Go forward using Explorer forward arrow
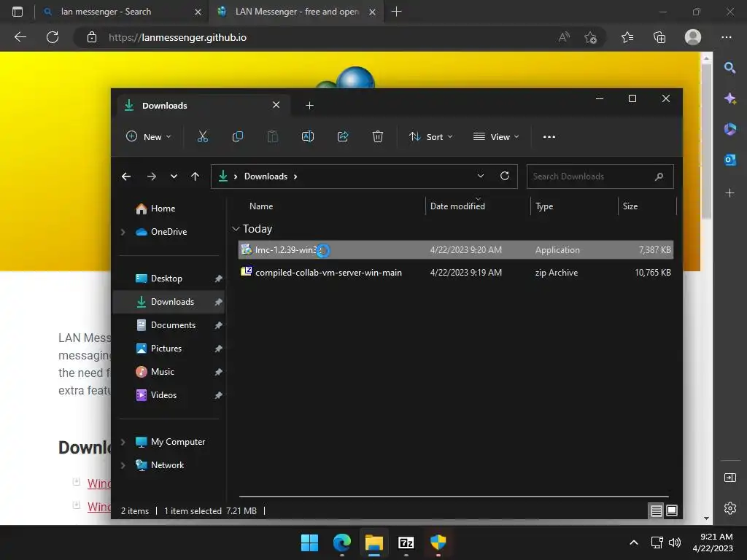Image resolution: width=747 pixels, height=560 pixels. (x=152, y=176)
